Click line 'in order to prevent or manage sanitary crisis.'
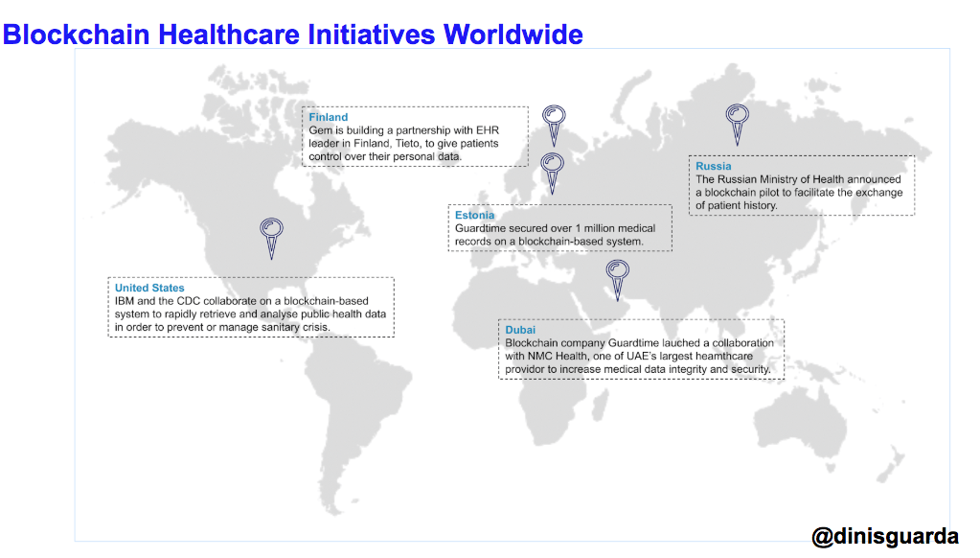 pos(222,327)
